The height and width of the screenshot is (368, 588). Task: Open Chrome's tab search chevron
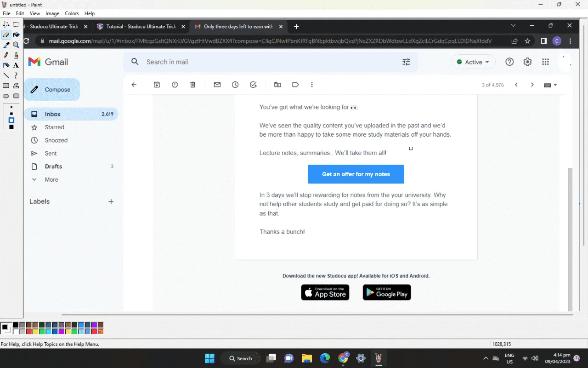(x=513, y=26)
